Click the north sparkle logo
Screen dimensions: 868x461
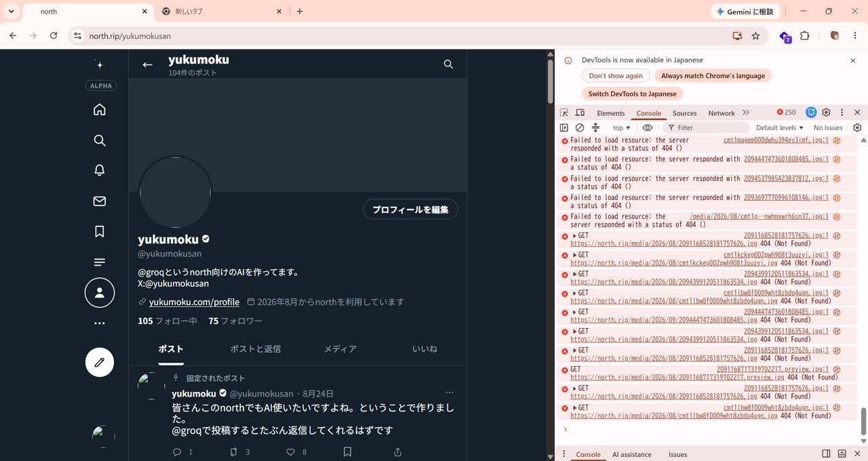[100, 64]
